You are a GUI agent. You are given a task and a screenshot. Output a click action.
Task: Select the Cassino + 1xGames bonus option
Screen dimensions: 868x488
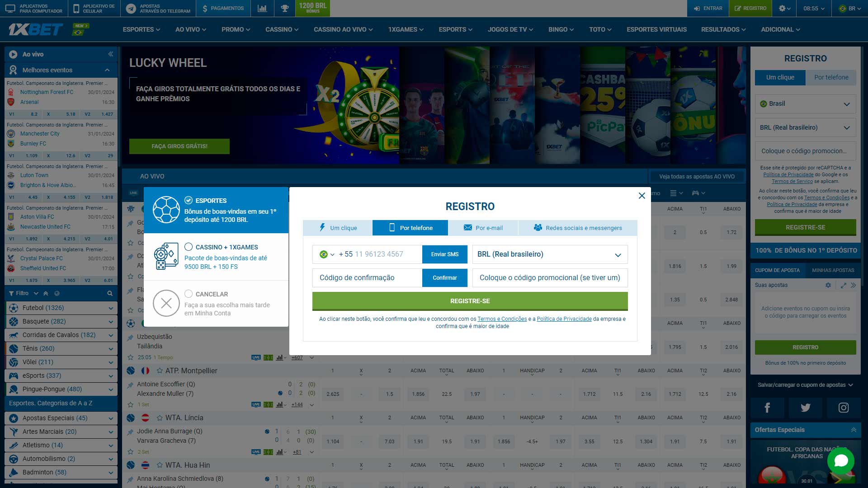pos(216,257)
